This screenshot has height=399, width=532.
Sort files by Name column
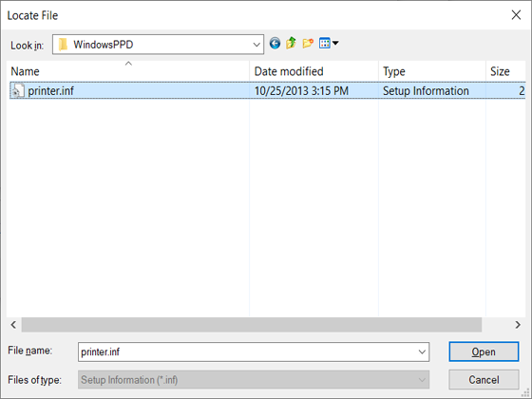click(128, 71)
